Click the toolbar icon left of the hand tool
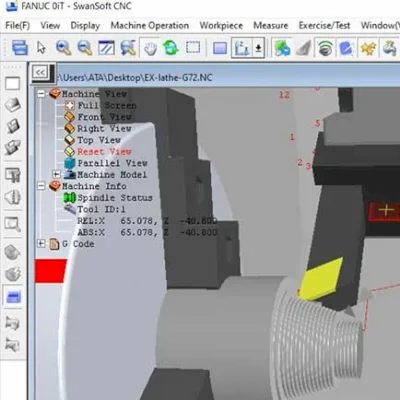The width and height of the screenshot is (400, 400). click(x=128, y=48)
